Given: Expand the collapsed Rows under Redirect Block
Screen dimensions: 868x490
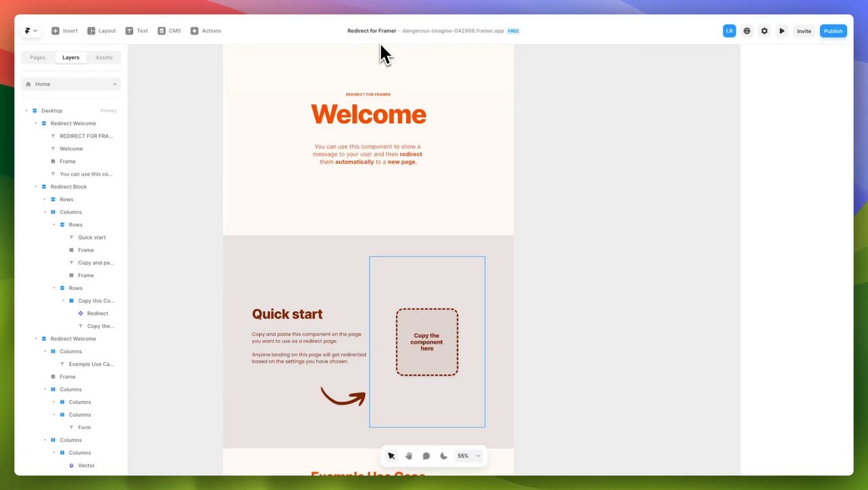Looking at the screenshot, I should point(45,199).
